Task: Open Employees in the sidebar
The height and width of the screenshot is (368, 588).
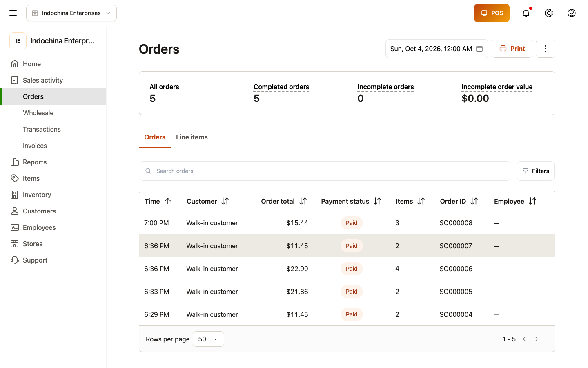Action: 53,227
